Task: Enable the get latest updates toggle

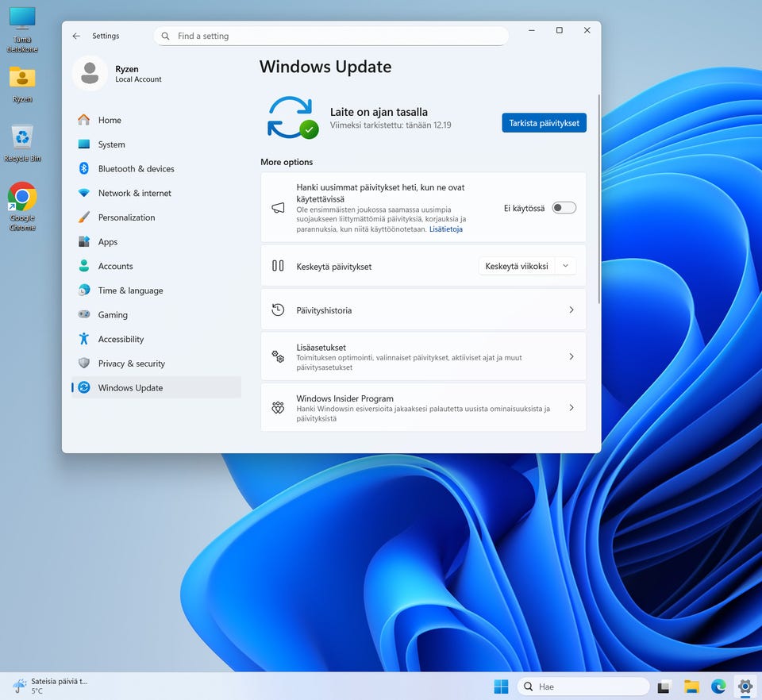Action: [x=564, y=208]
